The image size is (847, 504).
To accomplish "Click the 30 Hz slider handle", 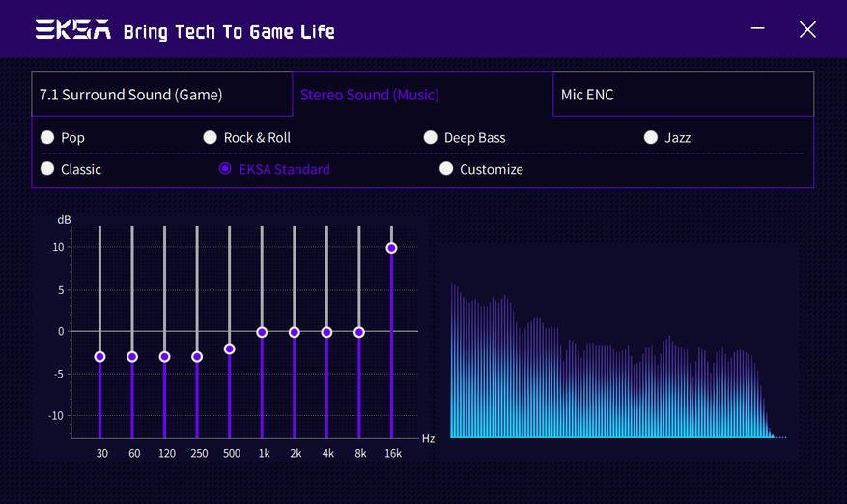I will click(x=99, y=357).
